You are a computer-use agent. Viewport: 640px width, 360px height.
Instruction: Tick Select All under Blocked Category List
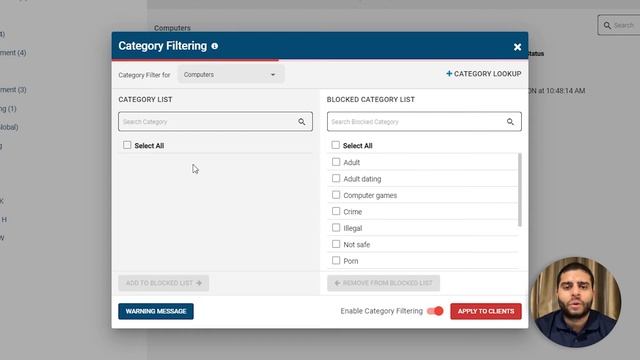(x=336, y=145)
